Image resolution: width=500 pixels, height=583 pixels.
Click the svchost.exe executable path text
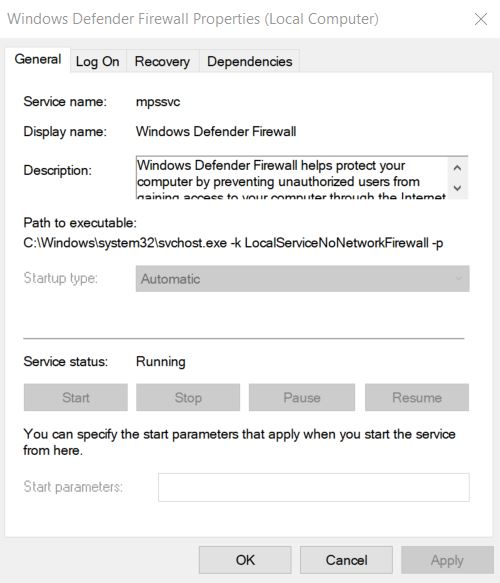click(x=233, y=243)
